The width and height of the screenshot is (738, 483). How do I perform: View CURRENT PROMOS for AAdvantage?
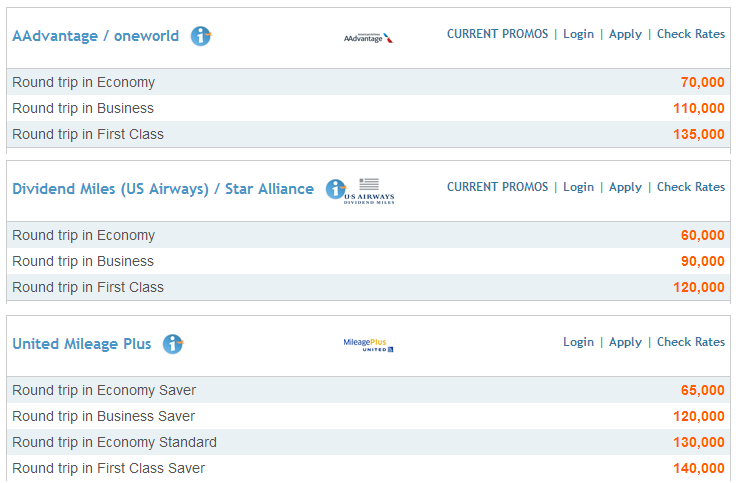click(x=497, y=34)
